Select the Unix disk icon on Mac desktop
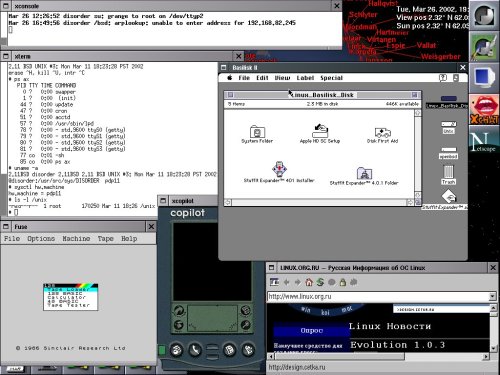The height and width of the screenshot is (375, 500). click(x=449, y=127)
